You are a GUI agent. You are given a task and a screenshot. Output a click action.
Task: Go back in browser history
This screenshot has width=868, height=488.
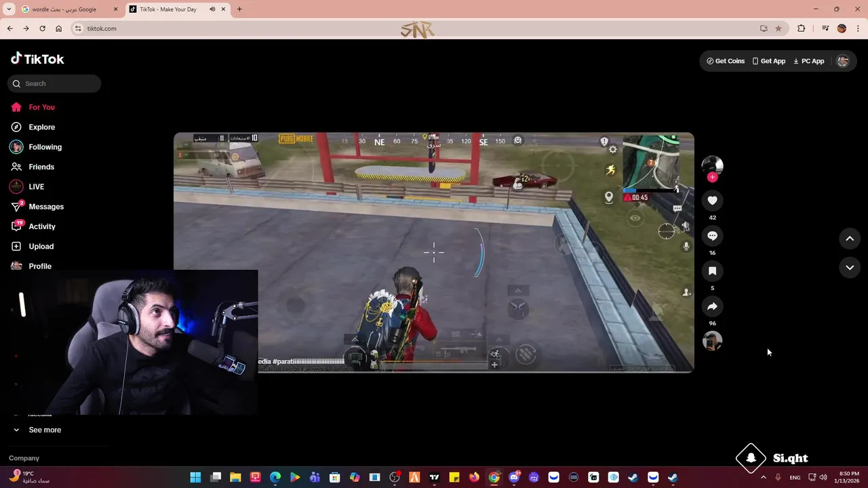tap(9, 28)
